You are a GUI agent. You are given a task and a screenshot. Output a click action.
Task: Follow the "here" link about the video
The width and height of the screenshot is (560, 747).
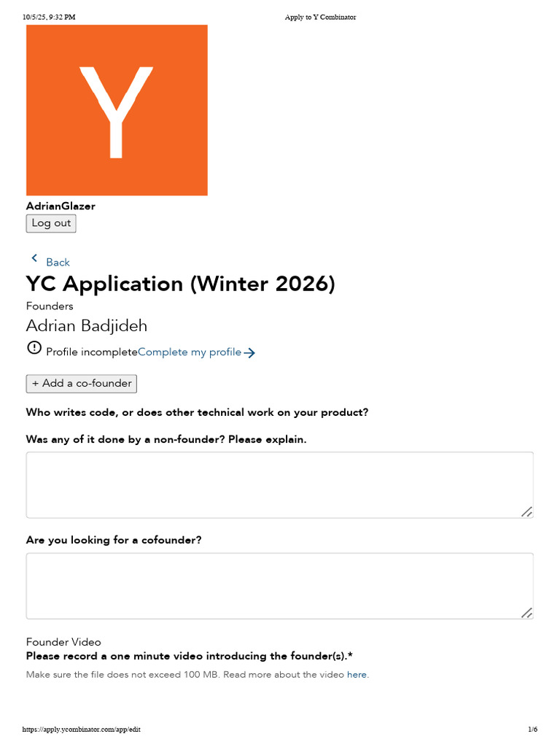point(357,675)
